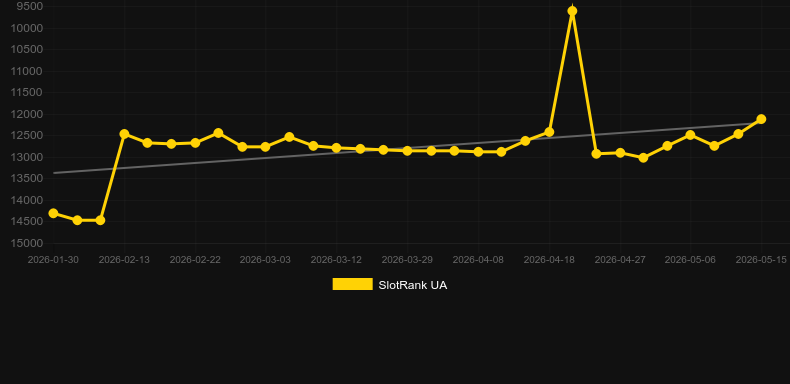Click the 13500 y-axis label
790x384 pixels.
(x=27, y=179)
